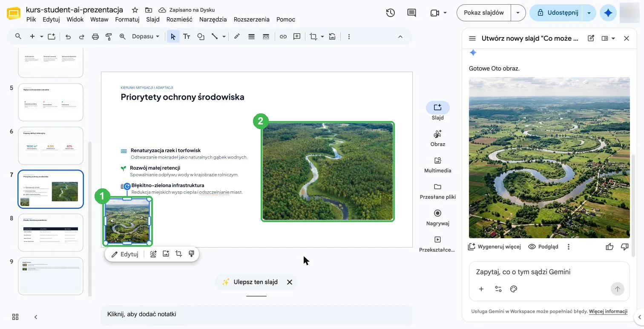The height and width of the screenshot is (329, 644).
Task: Open the comments history panel
Action: [x=411, y=13]
